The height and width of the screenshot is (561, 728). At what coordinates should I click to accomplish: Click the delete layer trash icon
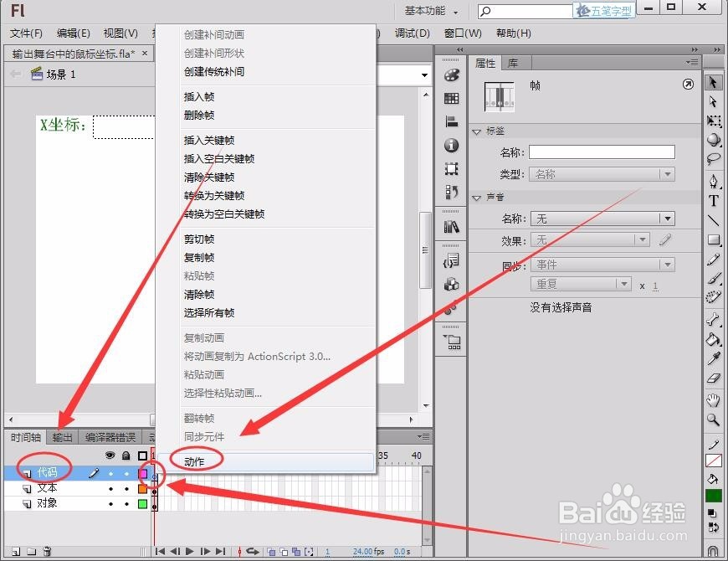pos(47,551)
